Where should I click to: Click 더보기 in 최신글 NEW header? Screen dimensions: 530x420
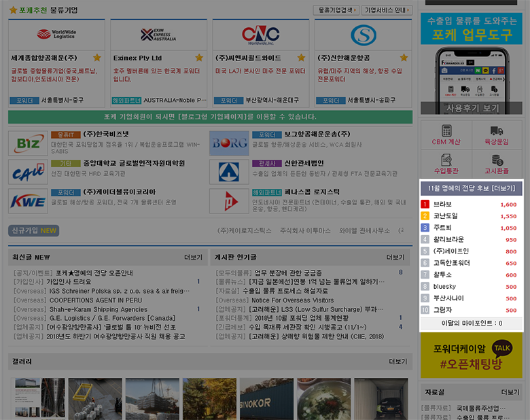[193, 258]
